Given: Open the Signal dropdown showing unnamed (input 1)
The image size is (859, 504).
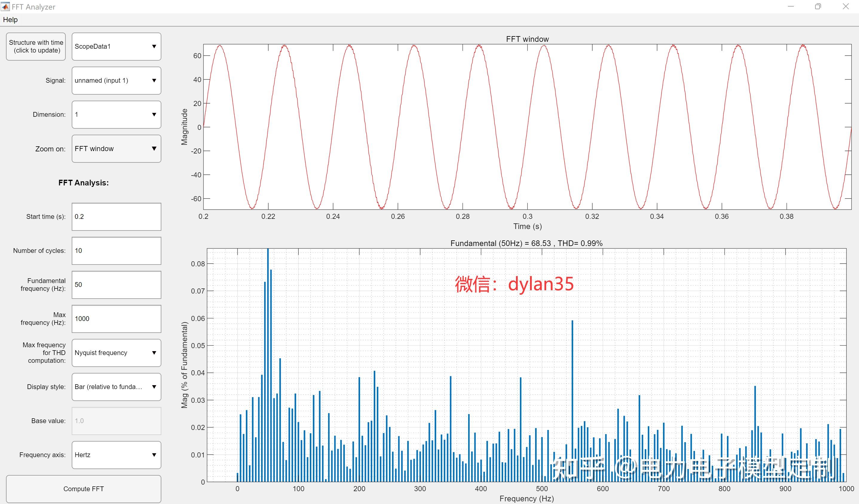Looking at the screenshot, I should pyautogui.click(x=116, y=81).
